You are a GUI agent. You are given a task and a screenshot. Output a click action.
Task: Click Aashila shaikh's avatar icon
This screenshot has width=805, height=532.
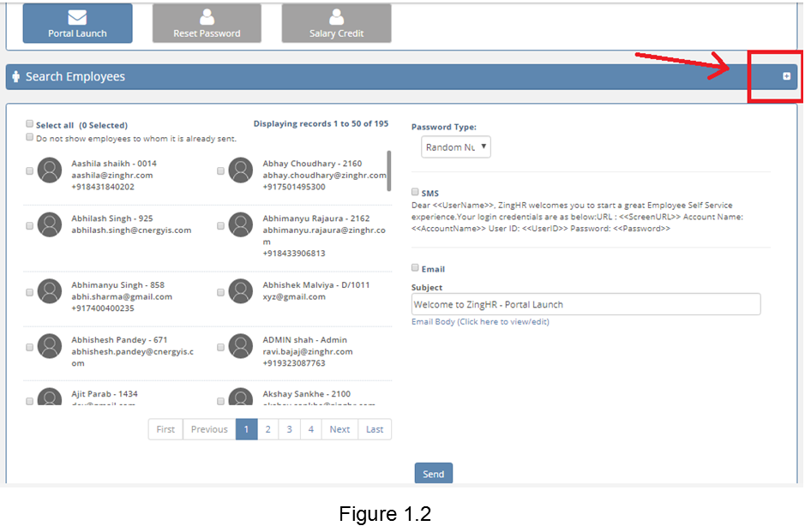pyautogui.click(x=50, y=170)
